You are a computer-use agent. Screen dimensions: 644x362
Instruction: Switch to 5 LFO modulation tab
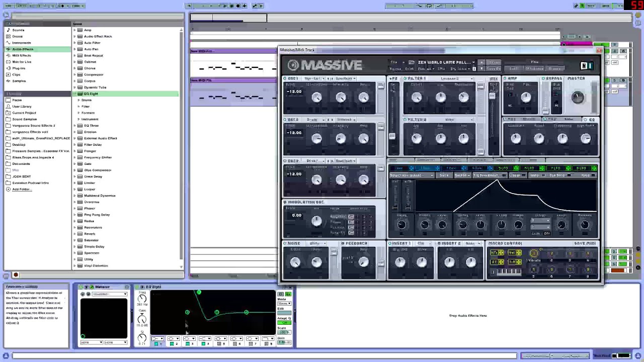click(507, 168)
